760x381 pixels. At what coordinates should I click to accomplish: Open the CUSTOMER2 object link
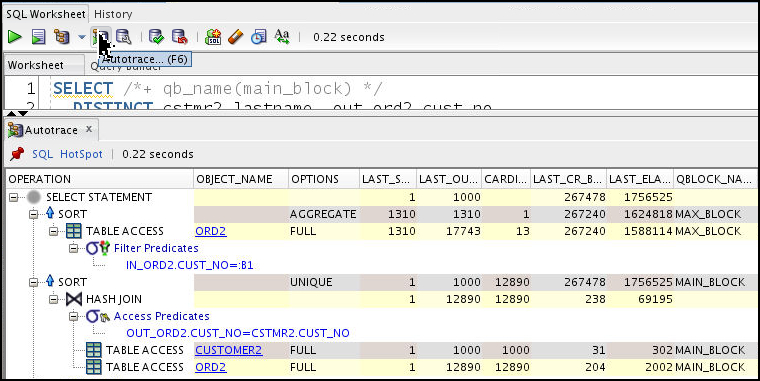point(228,350)
